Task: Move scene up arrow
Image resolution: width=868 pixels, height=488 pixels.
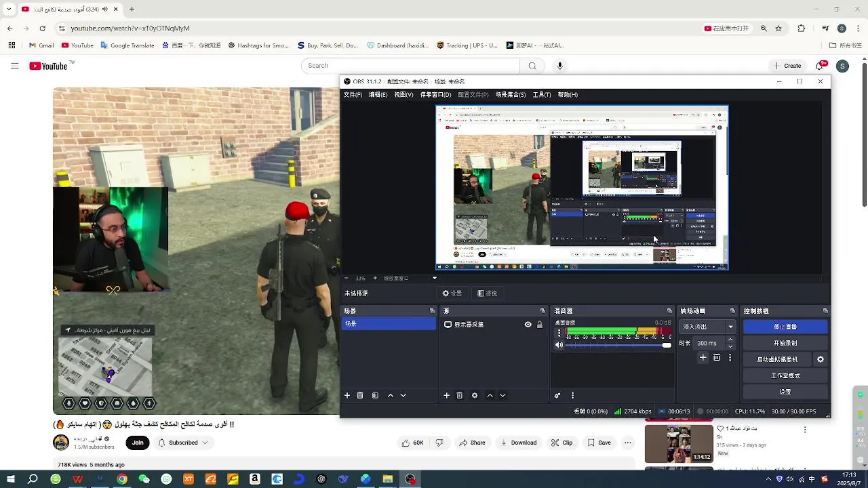Action: pyautogui.click(x=390, y=395)
